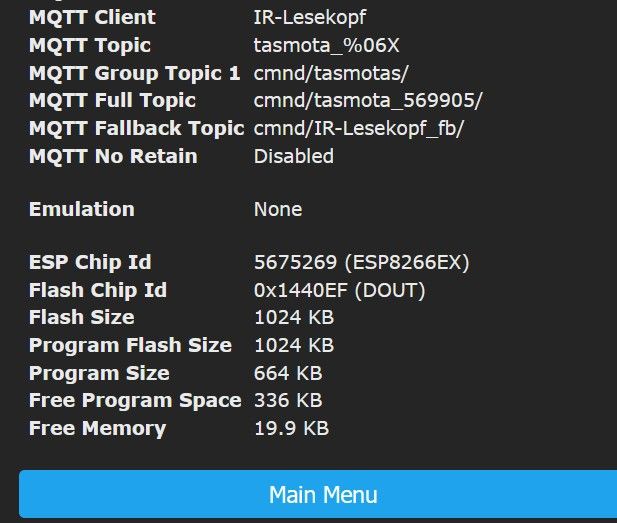
Task: Click the MQTT Fallback Topic label
Action: [x=136, y=128]
